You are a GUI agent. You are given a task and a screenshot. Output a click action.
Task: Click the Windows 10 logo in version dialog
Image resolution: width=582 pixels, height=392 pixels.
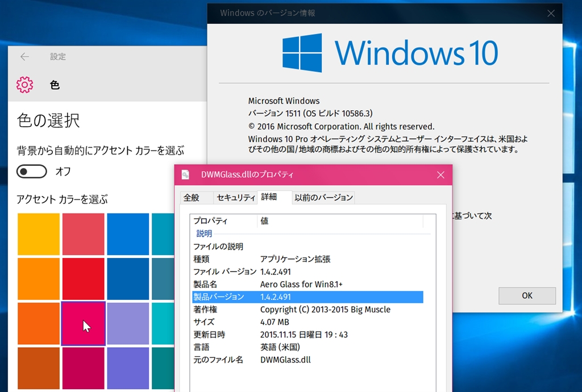[x=390, y=53]
